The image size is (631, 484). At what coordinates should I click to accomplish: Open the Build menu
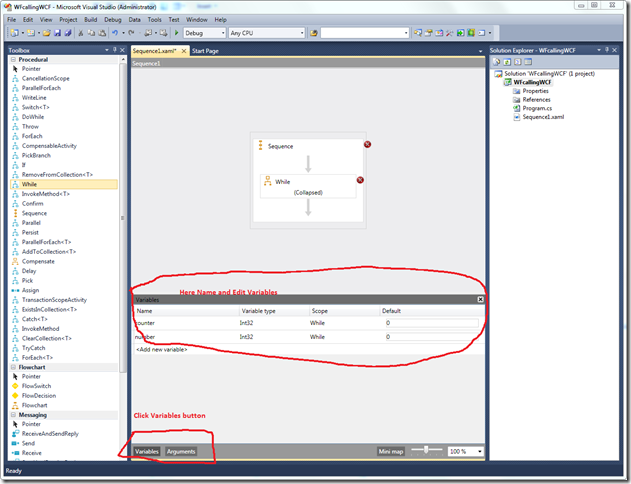click(91, 19)
